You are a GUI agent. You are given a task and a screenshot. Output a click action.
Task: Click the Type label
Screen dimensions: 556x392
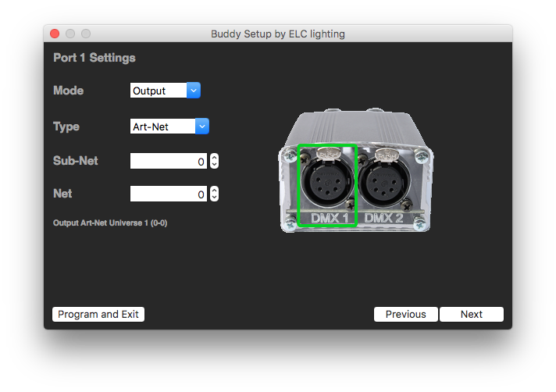point(66,127)
